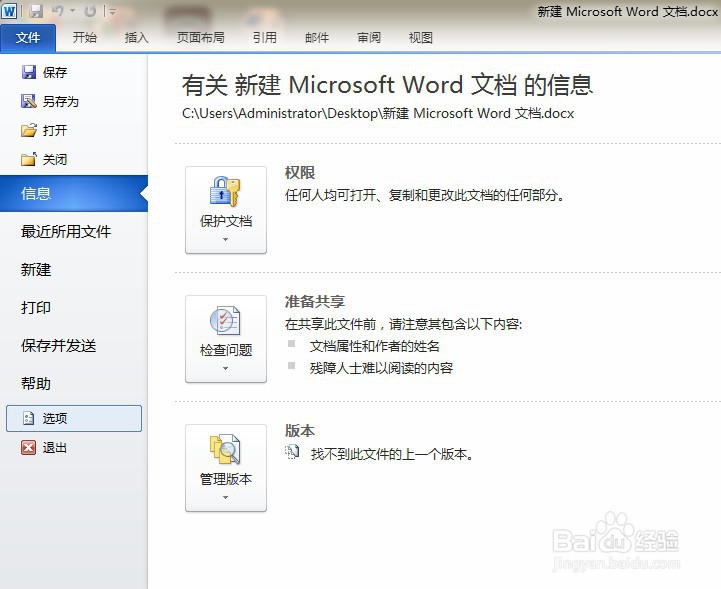
Task: Click the Redo icon in quick access toolbar
Action: [x=90, y=11]
